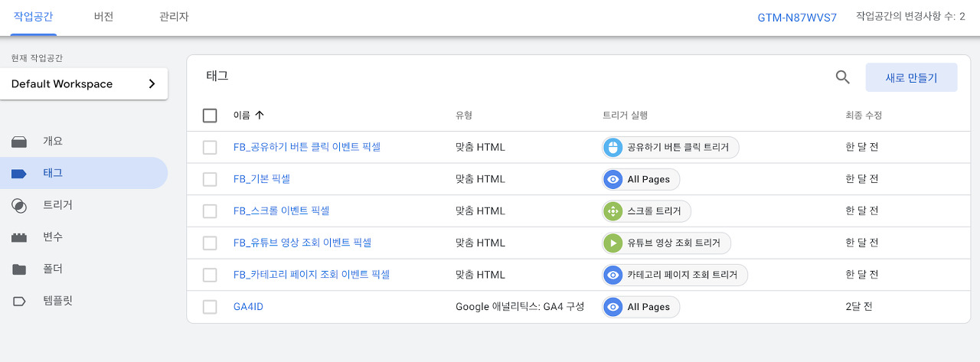Open the 템플릿 template icon in sidebar
Screen dimensions: 980x362
19,301
